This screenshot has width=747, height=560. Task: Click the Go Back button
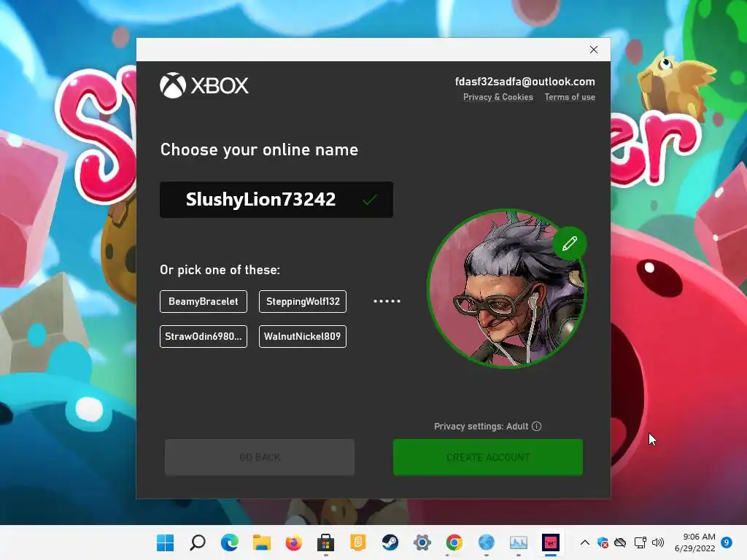click(260, 457)
